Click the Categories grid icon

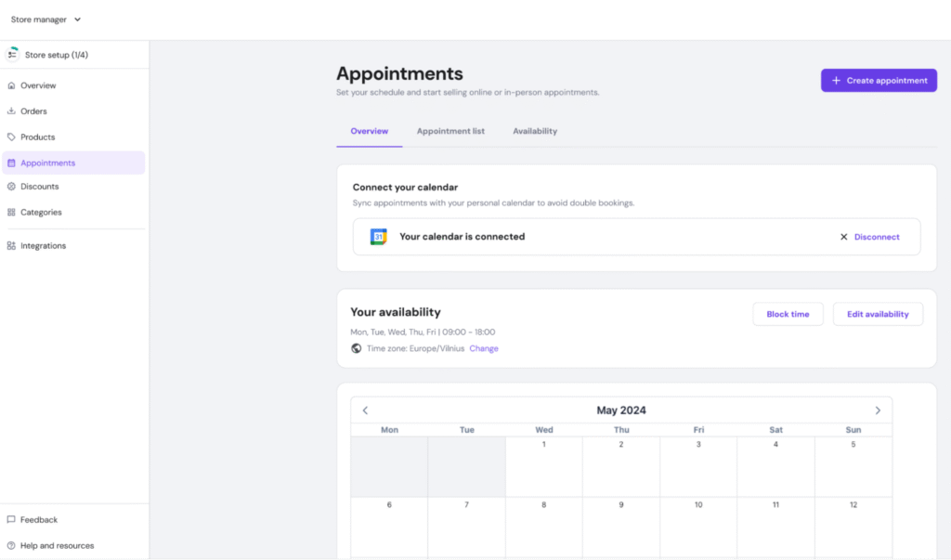tap(11, 213)
